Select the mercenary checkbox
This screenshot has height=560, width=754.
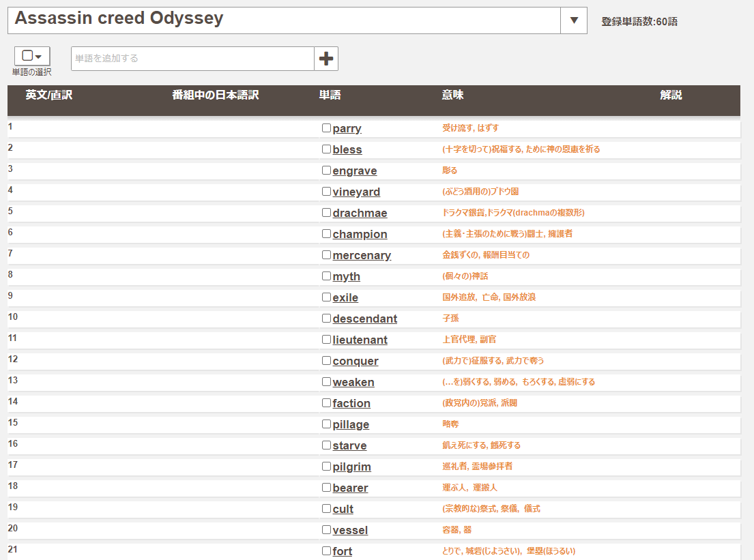point(327,255)
